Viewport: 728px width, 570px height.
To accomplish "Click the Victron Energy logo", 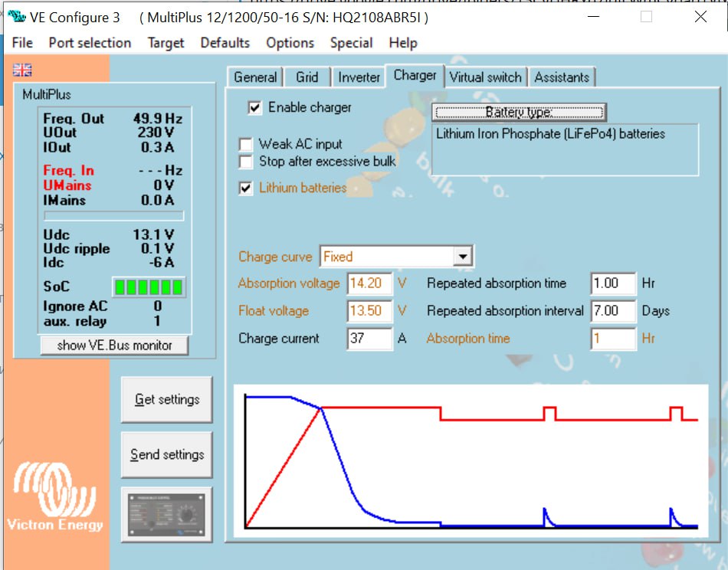I will (54, 496).
